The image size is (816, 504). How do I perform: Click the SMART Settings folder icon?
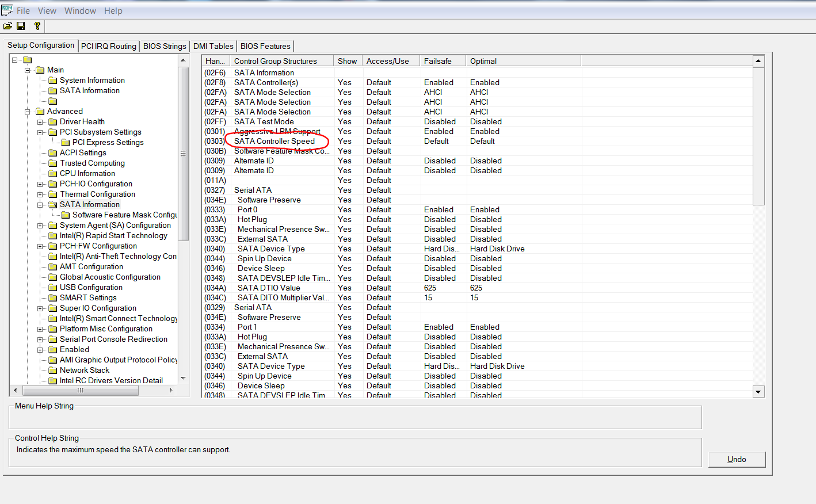point(53,298)
